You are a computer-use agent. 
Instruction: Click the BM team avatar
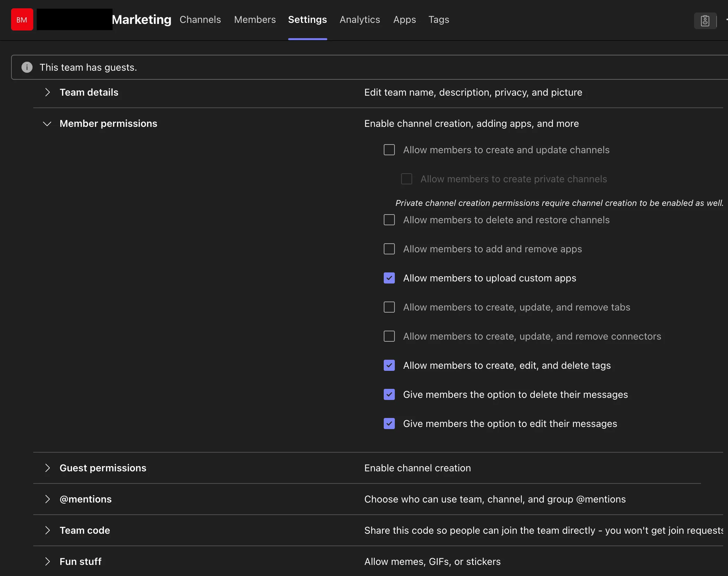point(22,20)
